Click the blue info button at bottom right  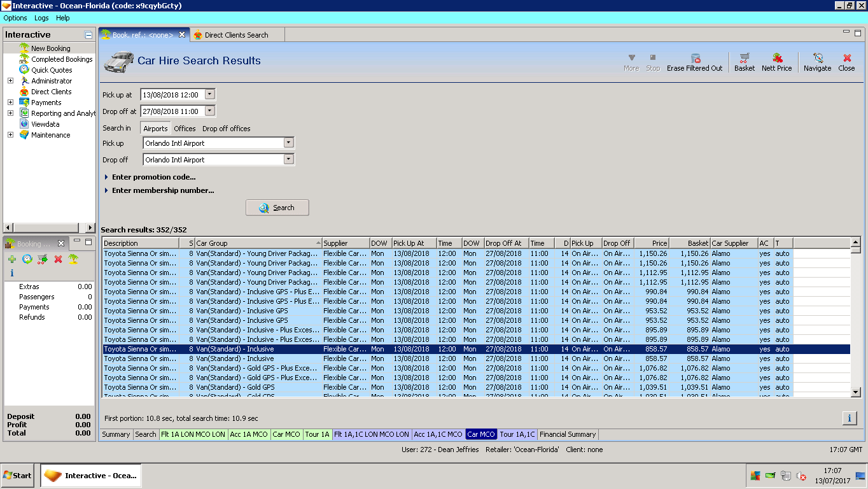(849, 418)
